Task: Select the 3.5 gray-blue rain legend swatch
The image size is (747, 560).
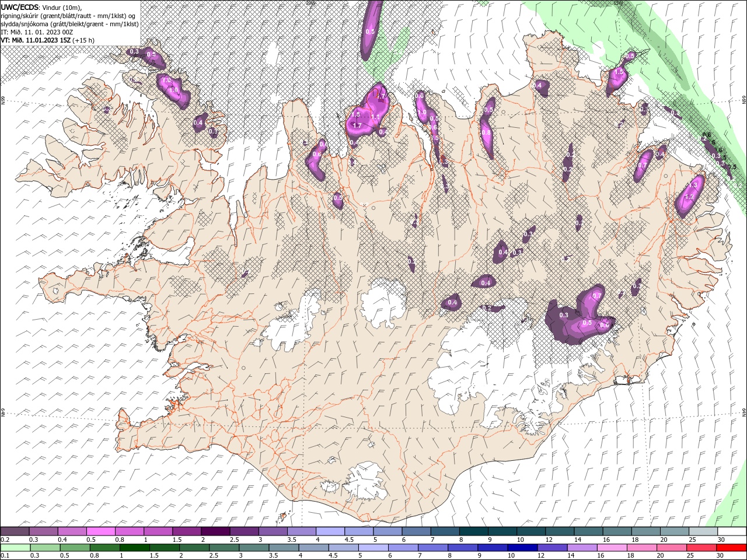Action: (x=284, y=548)
